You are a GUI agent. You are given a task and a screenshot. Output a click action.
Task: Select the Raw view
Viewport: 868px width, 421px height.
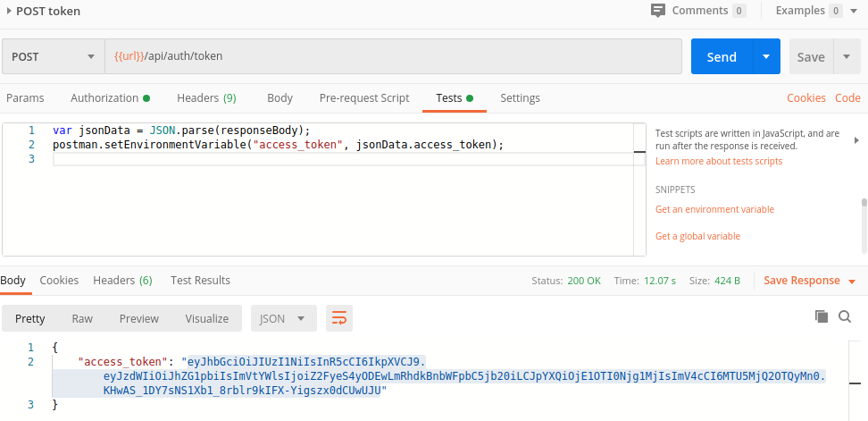pyautogui.click(x=82, y=318)
